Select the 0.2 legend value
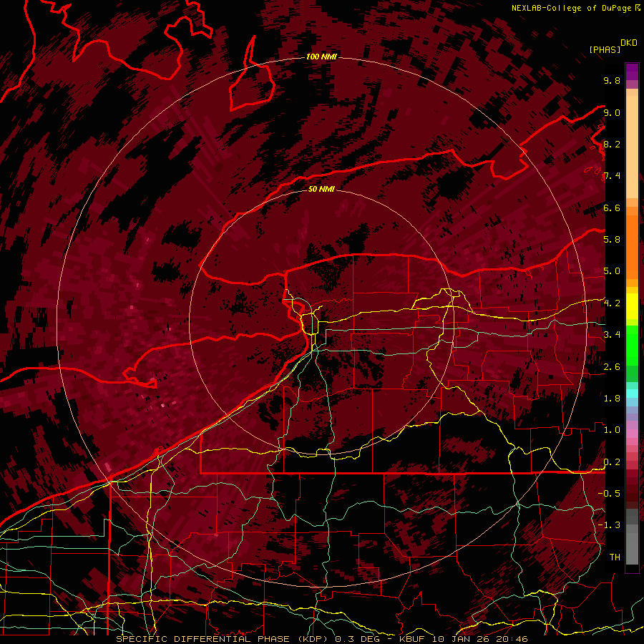This screenshot has width=644, height=644. tap(612, 462)
